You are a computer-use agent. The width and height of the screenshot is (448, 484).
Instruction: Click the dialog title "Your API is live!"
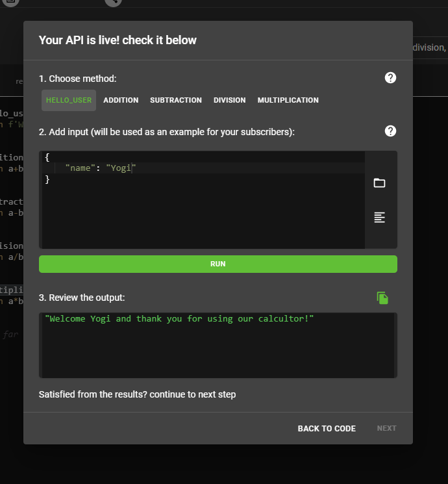point(118,40)
